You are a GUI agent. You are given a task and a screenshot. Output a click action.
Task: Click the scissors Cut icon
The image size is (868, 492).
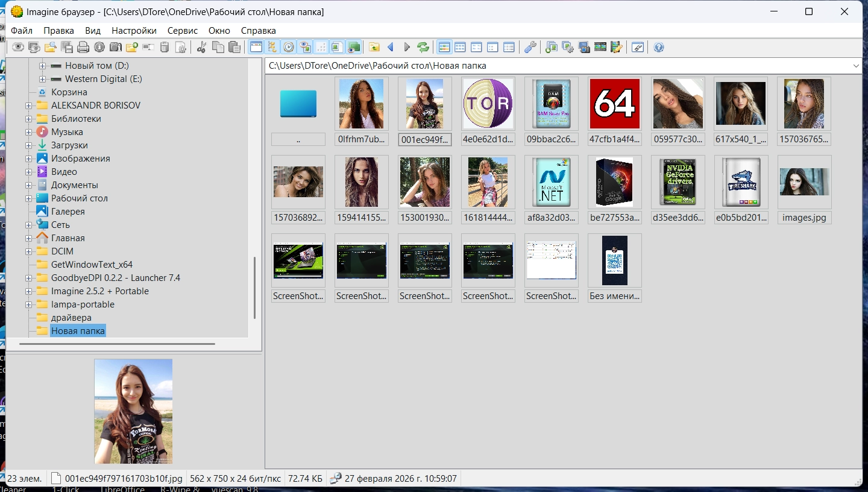pyautogui.click(x=202, y=47)
